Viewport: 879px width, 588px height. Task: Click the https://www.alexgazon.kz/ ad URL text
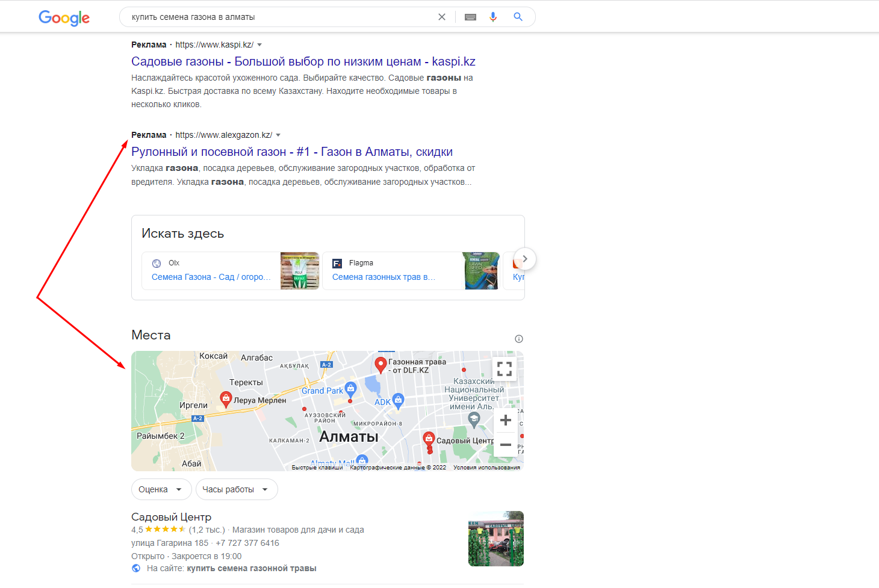[x=224, y=135]
